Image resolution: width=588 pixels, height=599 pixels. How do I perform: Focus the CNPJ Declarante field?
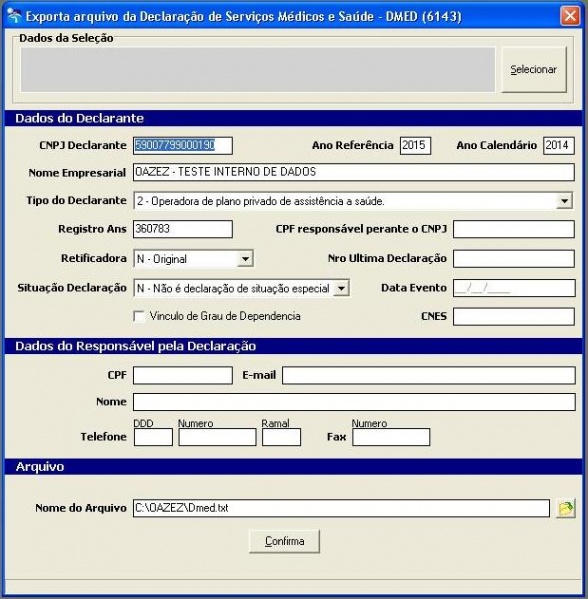tap(183, 146)
